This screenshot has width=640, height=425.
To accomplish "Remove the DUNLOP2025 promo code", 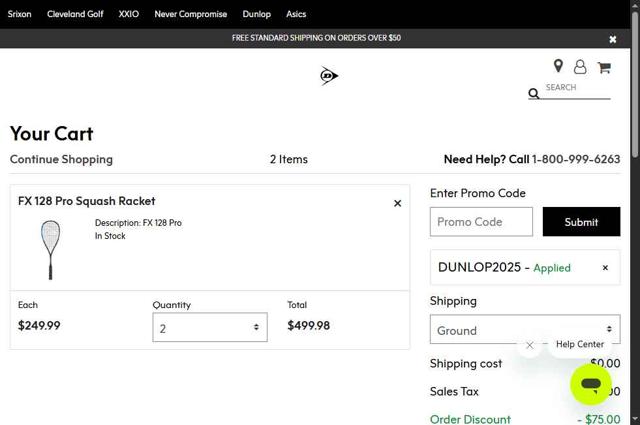I will 605,267.
